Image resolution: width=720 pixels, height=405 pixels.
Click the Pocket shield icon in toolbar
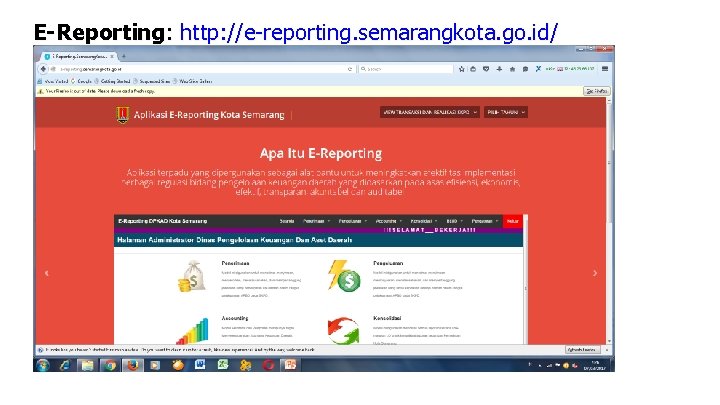click(x=486, y=69)
